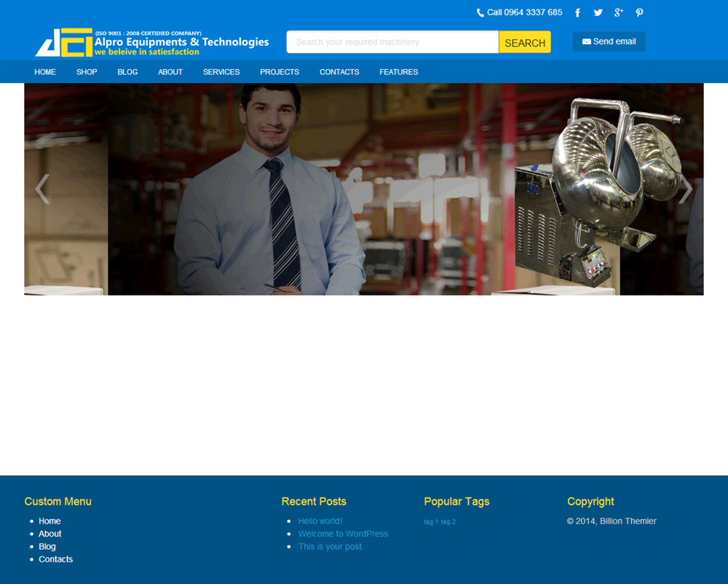The height and width of the screenshot is (584, 728).
Task: Navigate to SERVICES in the navbar
Action: click(221, 72)
